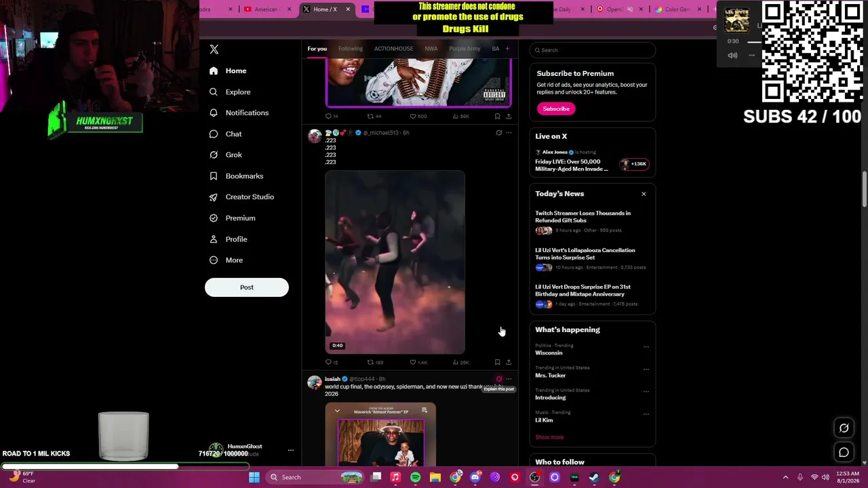
Task: Open options for Mrs. Tucker trend
Action: point(646,369)
